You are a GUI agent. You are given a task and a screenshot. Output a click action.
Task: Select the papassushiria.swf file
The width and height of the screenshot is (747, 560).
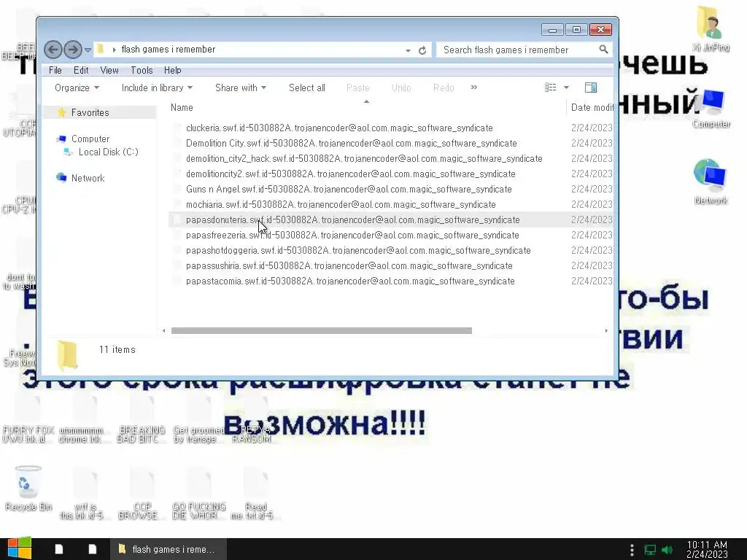(x=349, y=265)
